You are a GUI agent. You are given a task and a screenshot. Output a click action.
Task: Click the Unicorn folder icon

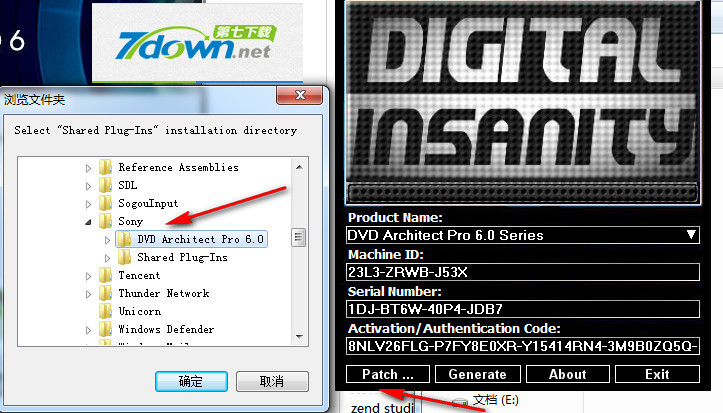click(106, 311)
